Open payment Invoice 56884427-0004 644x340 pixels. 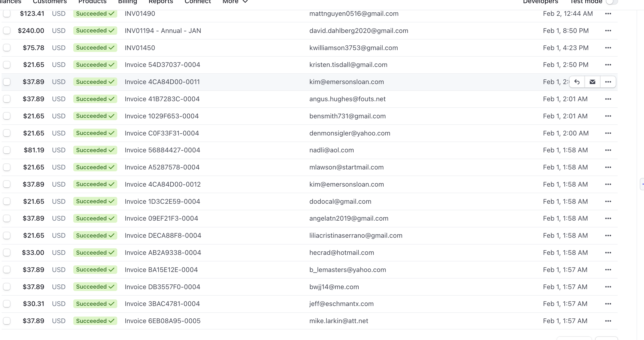point(162,150)
